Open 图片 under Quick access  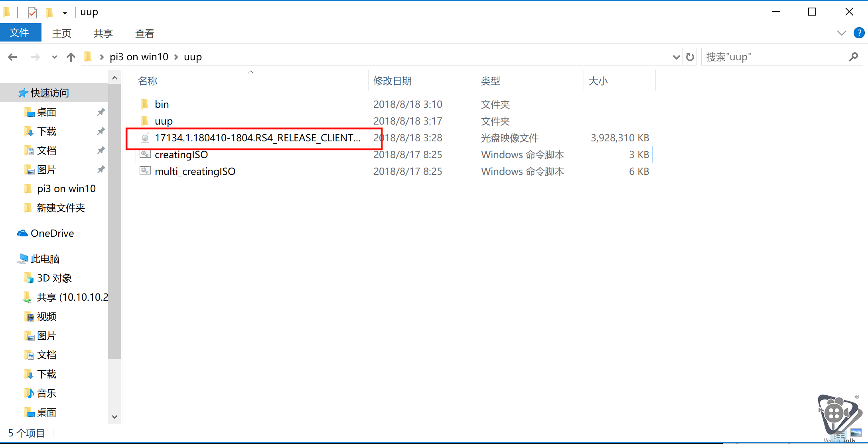click(46, 170)
